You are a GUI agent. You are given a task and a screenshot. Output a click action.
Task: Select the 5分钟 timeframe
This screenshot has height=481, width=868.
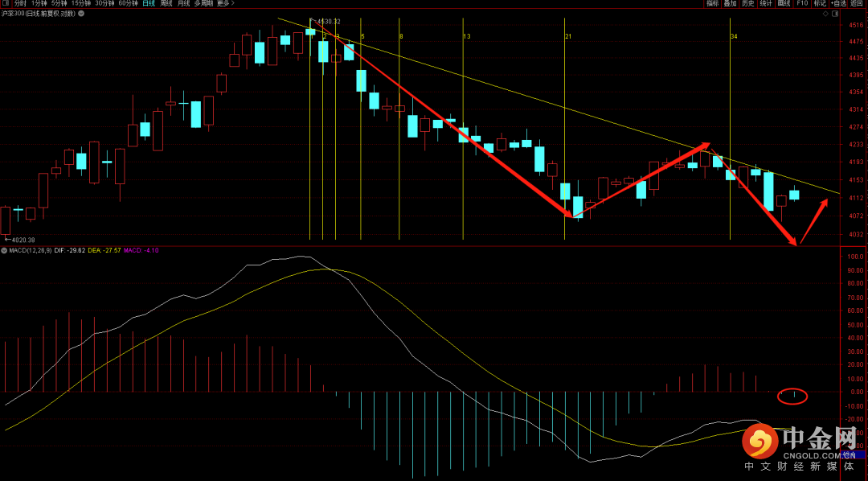coord(59,4)
